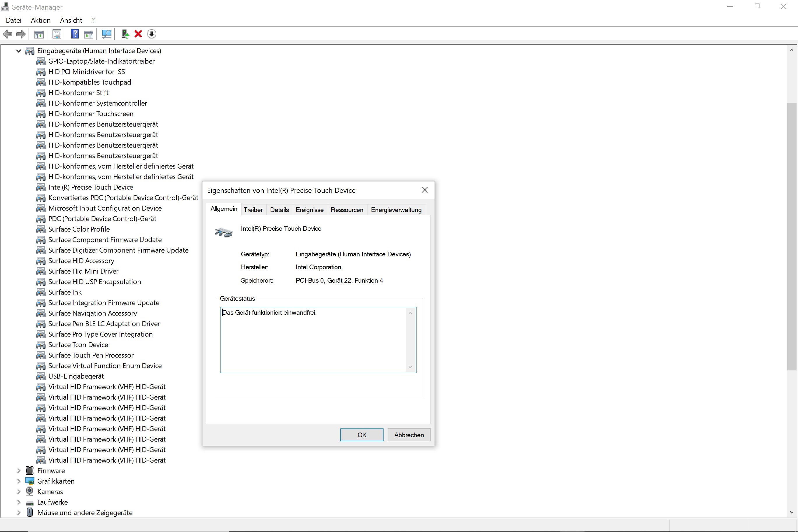Open the Datei menu
798x532 pixels.
click(x=14, y=20)
